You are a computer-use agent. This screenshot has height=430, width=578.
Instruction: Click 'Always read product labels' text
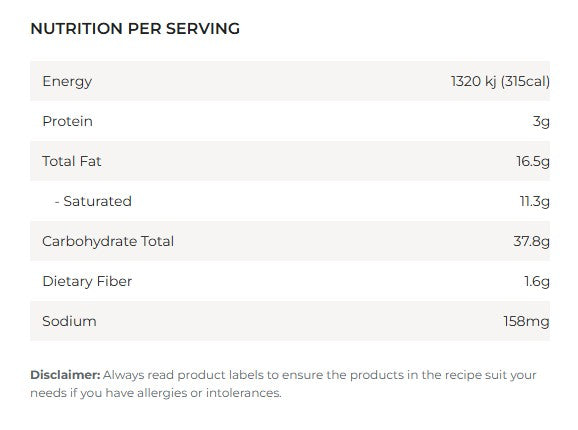pos(184,375)
